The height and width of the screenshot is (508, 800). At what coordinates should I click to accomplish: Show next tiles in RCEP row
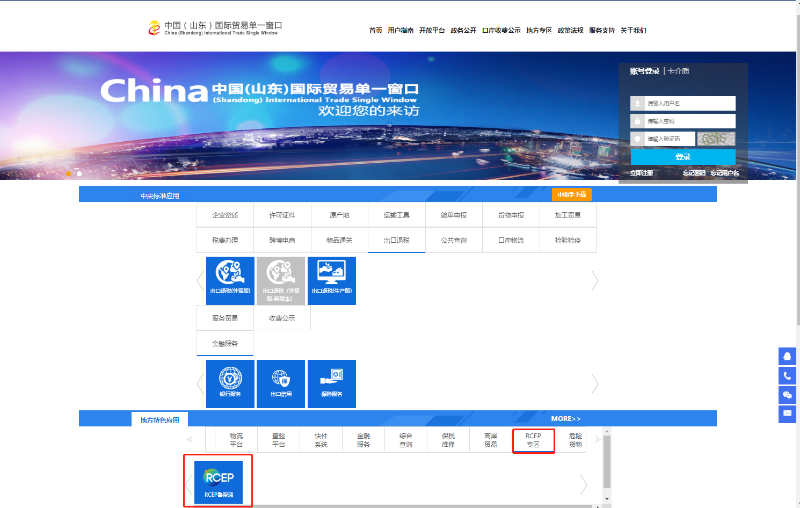click(583, 485)
